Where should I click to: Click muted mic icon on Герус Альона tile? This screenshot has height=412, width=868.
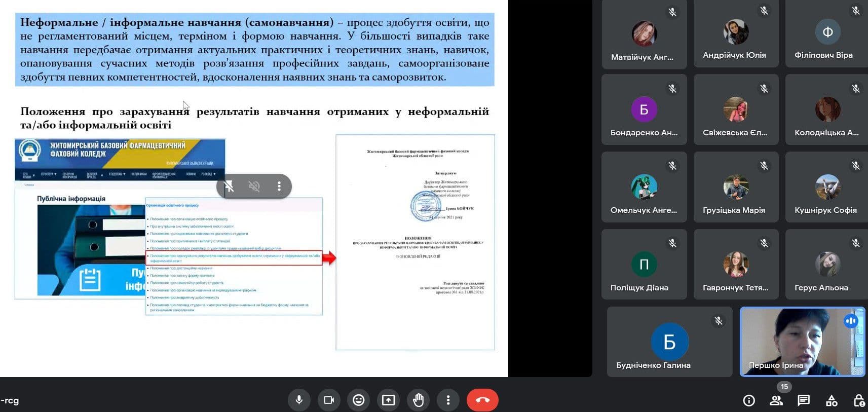click(x=856, y=243)
